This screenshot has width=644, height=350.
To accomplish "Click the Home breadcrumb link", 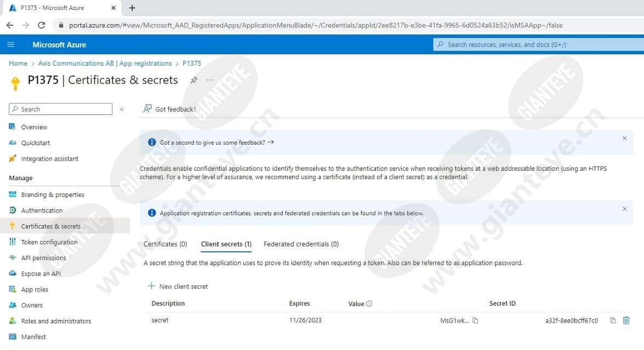I will pyautogui.click(x=18, y=63).
